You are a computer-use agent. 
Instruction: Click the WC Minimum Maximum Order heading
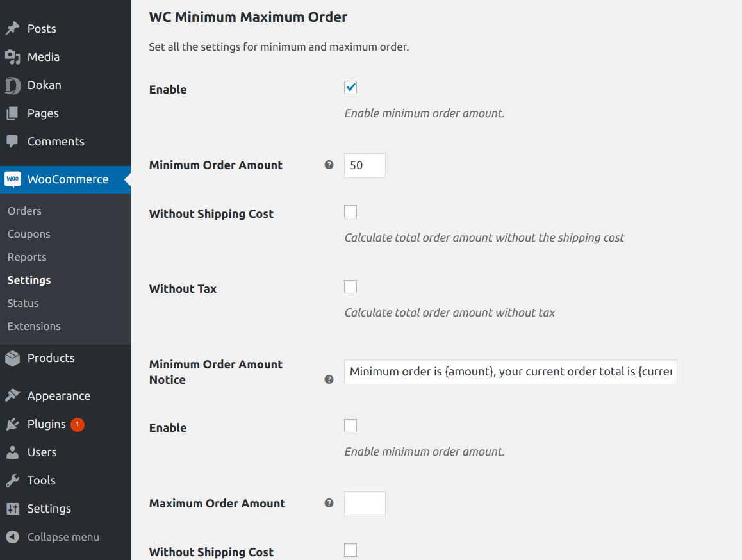[248, 17]
